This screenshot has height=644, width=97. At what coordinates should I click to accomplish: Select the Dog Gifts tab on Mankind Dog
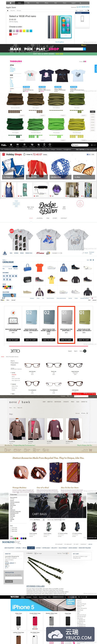point(31,547)
